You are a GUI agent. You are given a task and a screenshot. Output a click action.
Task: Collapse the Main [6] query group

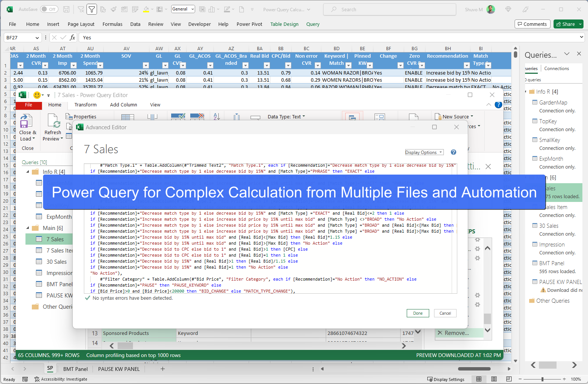[x=28, y=228]
